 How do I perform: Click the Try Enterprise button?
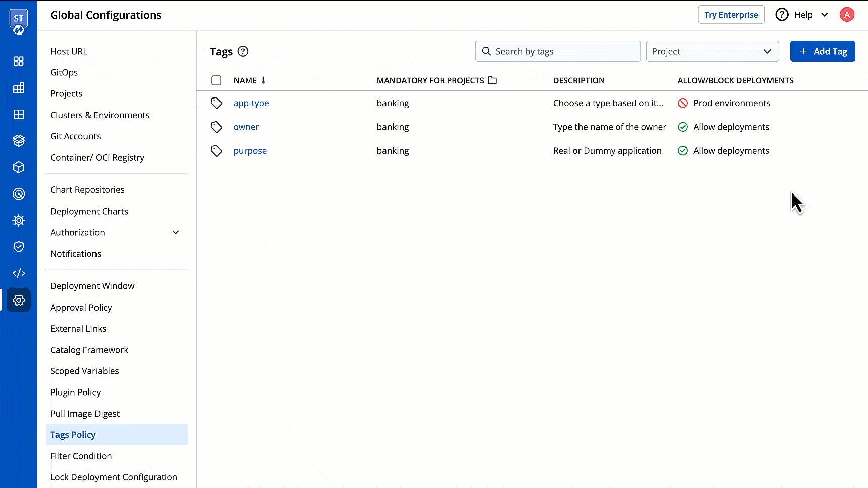pyautogui.click(x=731, y=15)
